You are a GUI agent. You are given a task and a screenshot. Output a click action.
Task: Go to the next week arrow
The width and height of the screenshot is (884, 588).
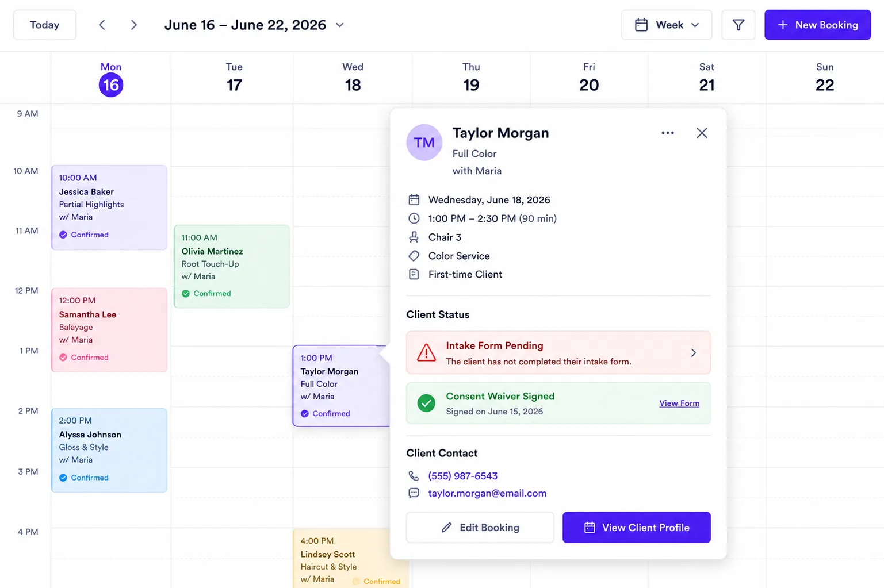point(133,25)
